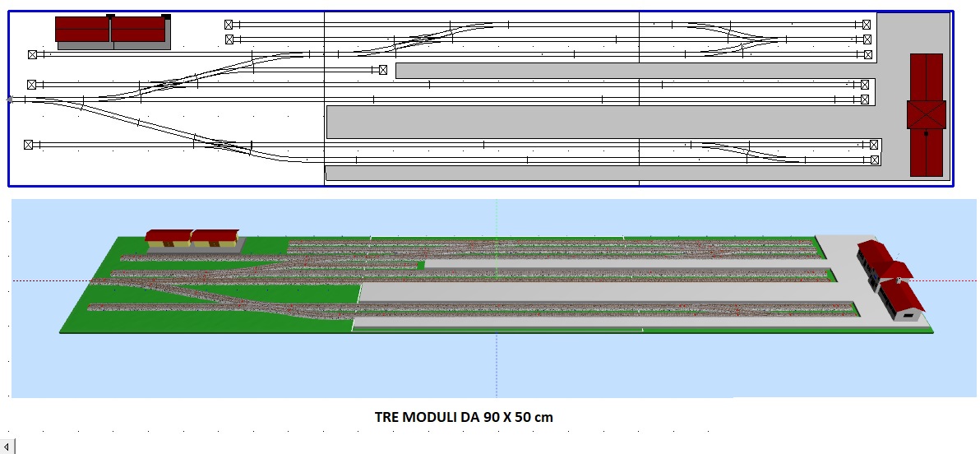Image resolution: width=980 pixels, height=454 pixels.
Task: Click the lowest left track's buffer stop
Action: tap(29, 145)
